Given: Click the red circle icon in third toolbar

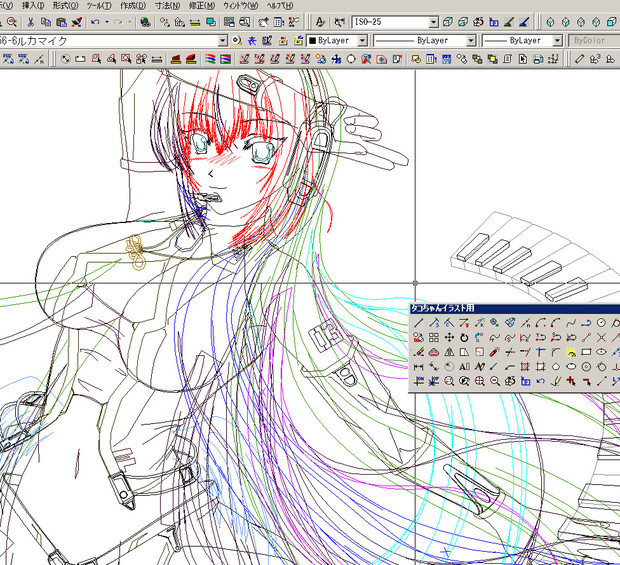Looking at the screenshot, I should coord(351,59).
